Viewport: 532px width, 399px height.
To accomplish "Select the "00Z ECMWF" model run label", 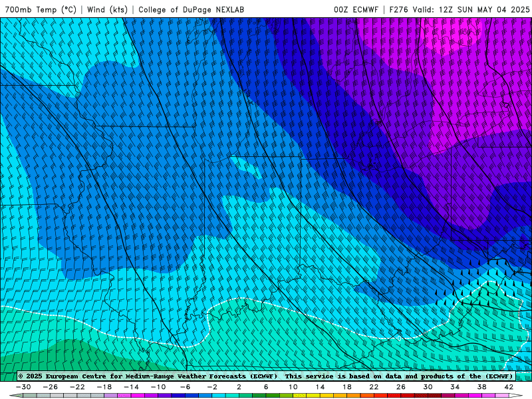I will coord(356,9).
